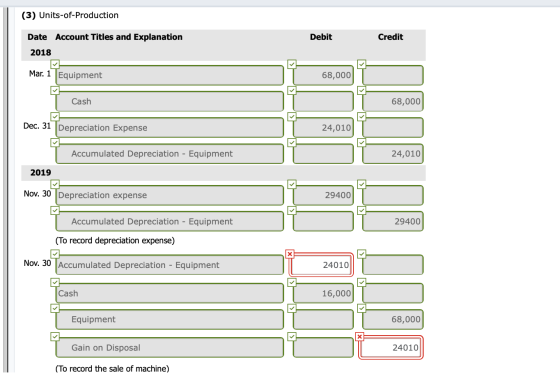Screen dimensions: 560x379
Task: Click the Debit column header
Action: 321,37
